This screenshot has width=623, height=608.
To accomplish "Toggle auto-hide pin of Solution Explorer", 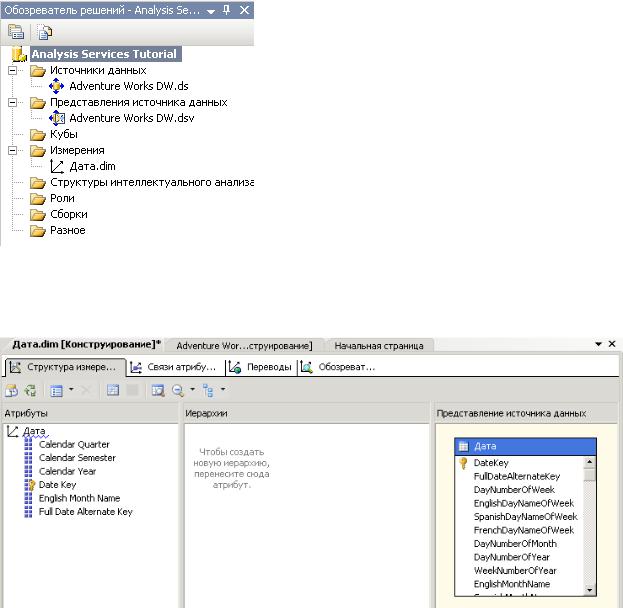I will (226, 10).
